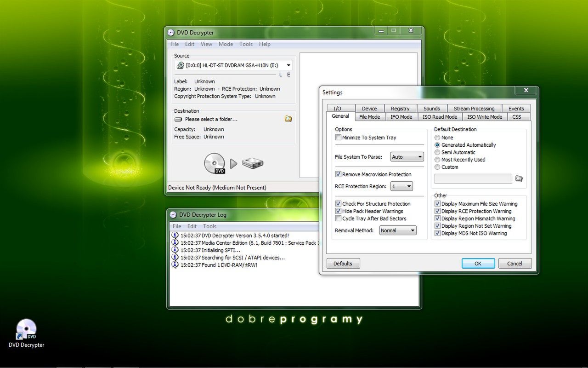Open the Log window File menu

click(x=177, y=226)
